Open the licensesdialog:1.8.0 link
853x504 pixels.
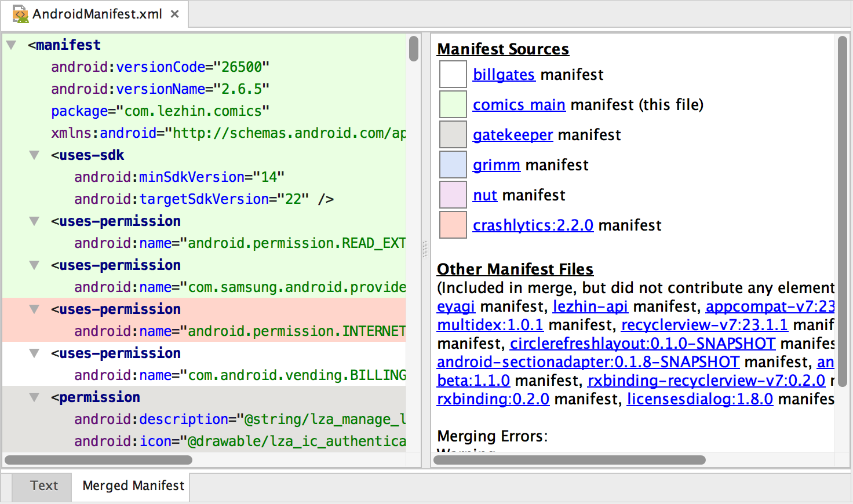point(700,399)
